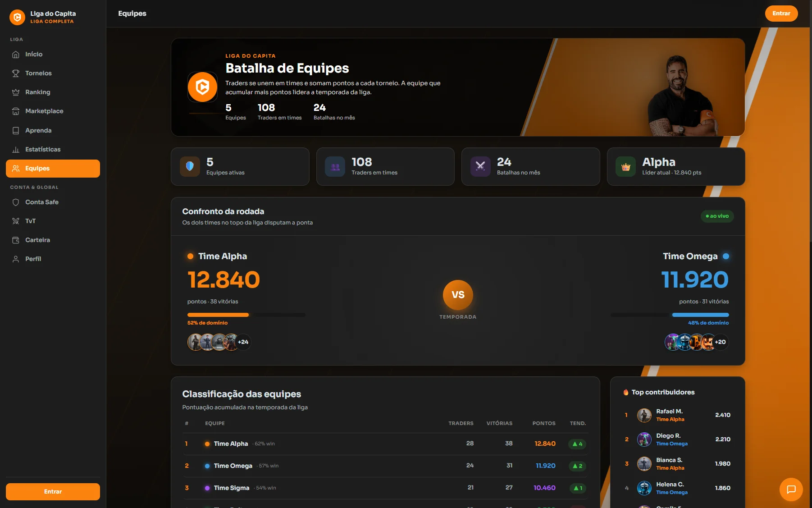
Task: Click the Traders em times people icon
Action: [335, 166]
